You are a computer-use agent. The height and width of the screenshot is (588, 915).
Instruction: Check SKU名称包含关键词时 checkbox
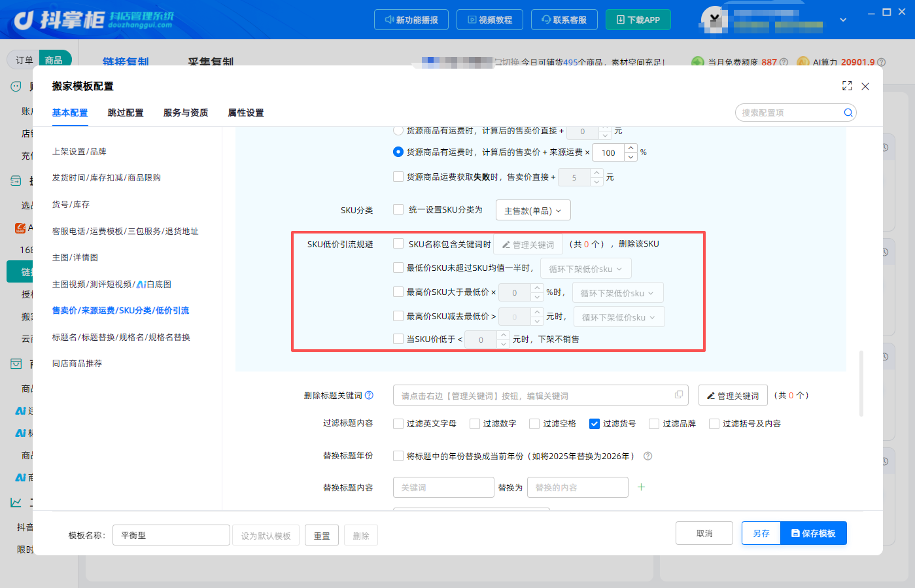pos(398,243)
